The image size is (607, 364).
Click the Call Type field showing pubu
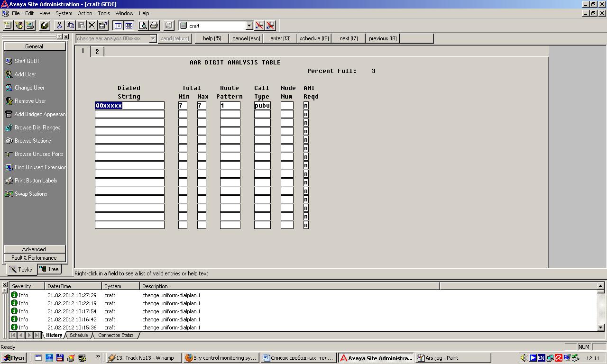[x=262, y=106]
